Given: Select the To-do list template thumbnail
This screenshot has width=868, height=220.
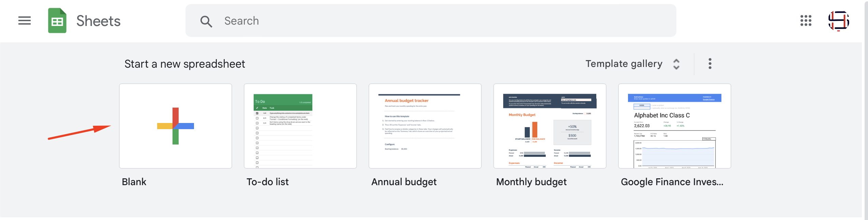Looking at the screenshot, I should tap(300, 126).
